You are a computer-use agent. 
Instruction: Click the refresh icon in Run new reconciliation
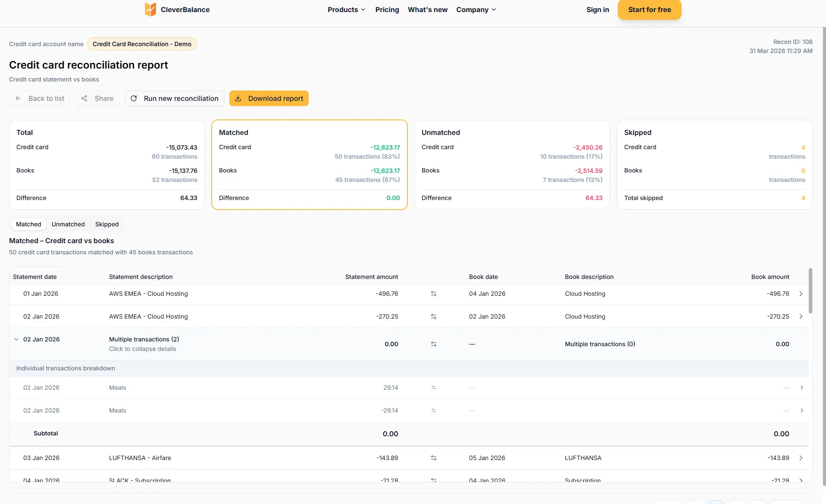tap(134, 98)
